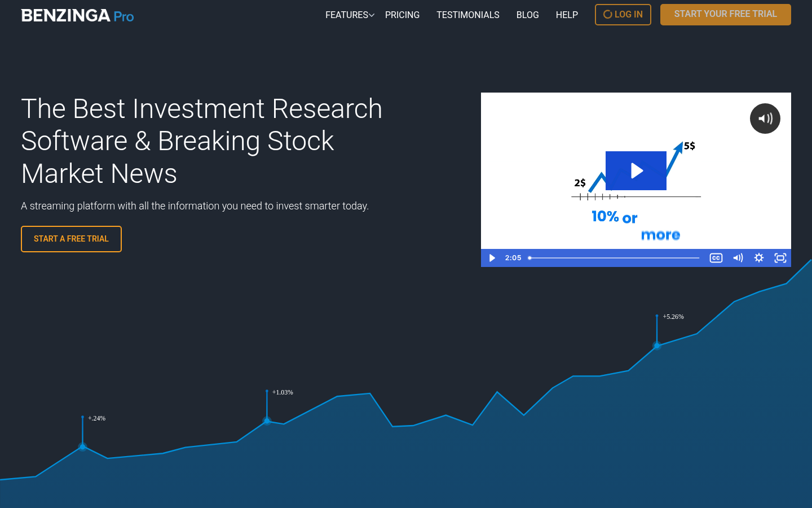Image resolution: width=812 pixels, height=508 pixels.
Task: Enter fullscreen video mode
Action: [780, 258]
